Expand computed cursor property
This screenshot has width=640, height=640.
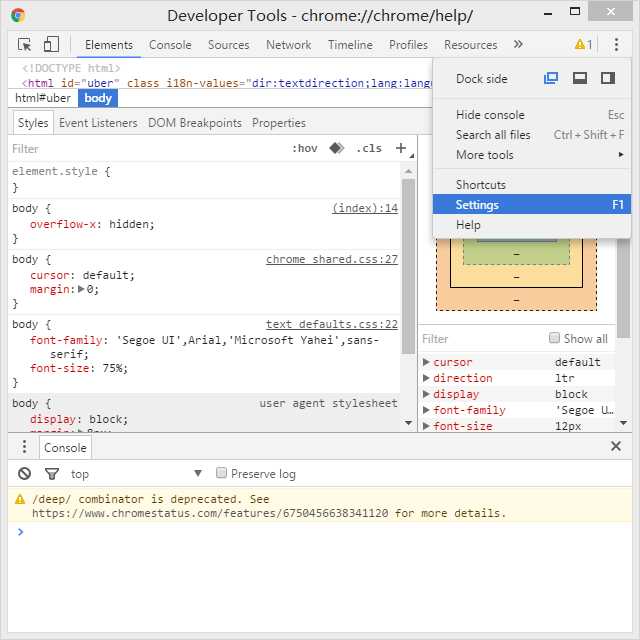(426, 362)
